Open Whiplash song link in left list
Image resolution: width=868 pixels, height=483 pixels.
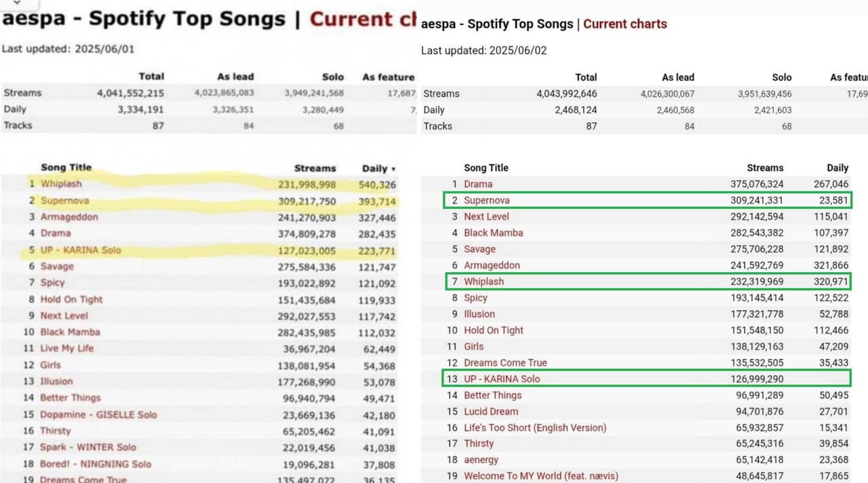[x=61, y=184]
